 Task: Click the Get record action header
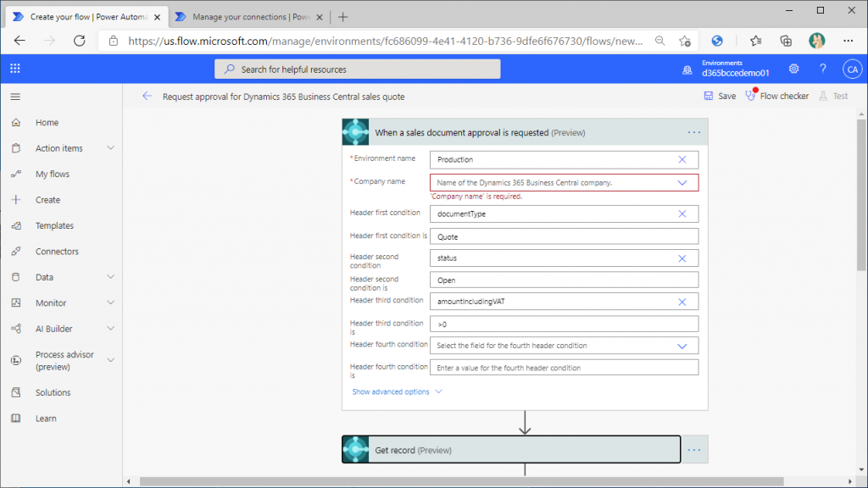pyautogui.click(x=511, y=450)
